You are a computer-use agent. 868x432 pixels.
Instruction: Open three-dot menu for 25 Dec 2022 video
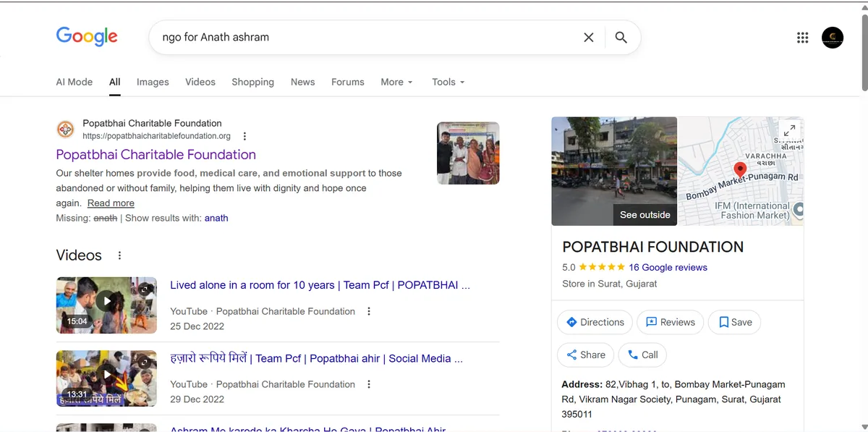(x=369, y=311)
